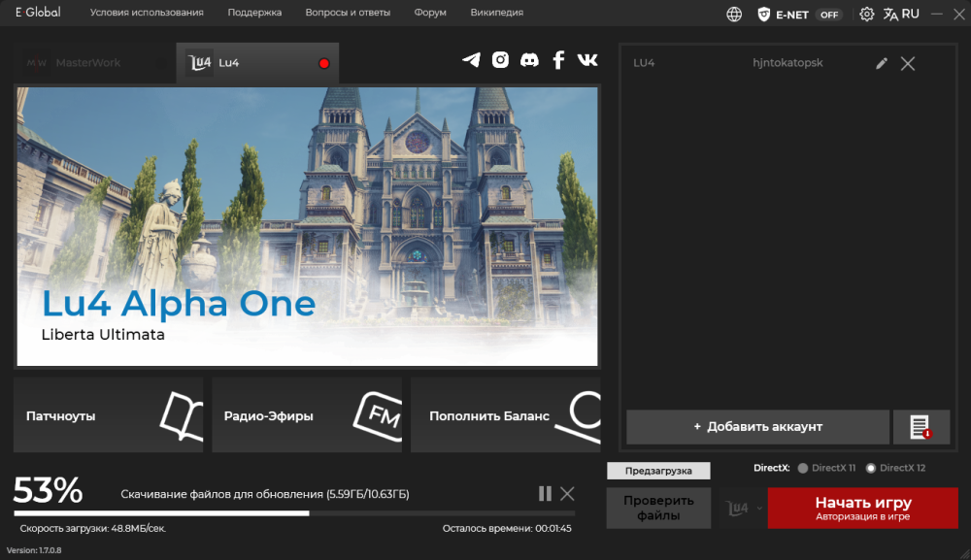
Task: Open the RU language selector
Action: (901, 14)
